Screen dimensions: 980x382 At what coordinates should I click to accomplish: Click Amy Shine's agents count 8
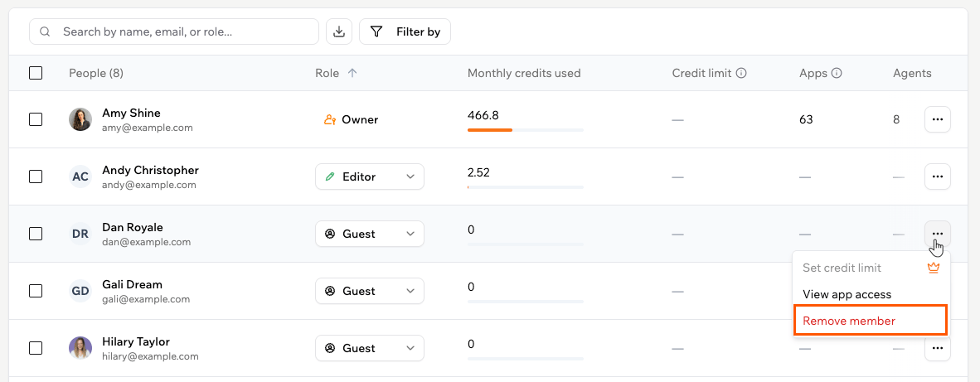tap(896, 119)
